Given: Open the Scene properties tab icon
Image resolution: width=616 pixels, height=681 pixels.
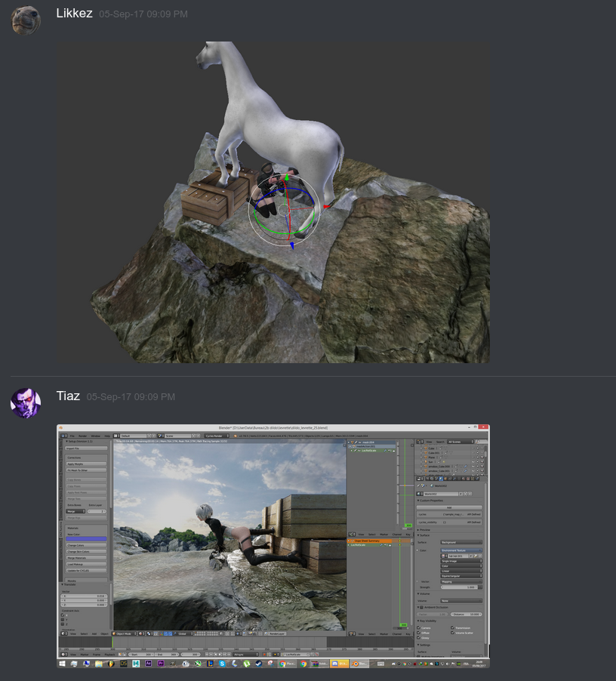Looking at the screenshot, I should click(x=436, y=479).
